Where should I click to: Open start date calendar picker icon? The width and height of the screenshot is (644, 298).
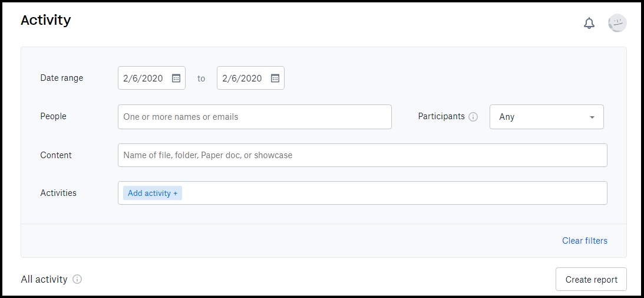[176, 78]
